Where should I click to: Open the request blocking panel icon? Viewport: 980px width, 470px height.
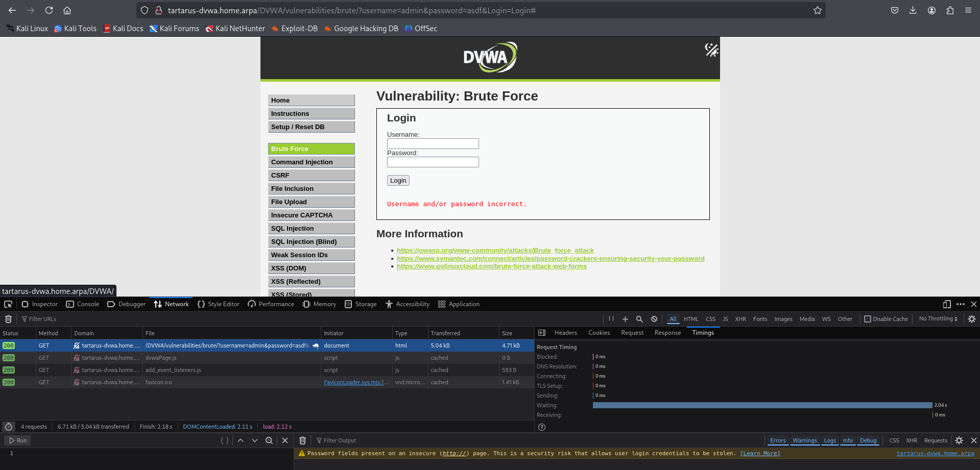[654, 319]
